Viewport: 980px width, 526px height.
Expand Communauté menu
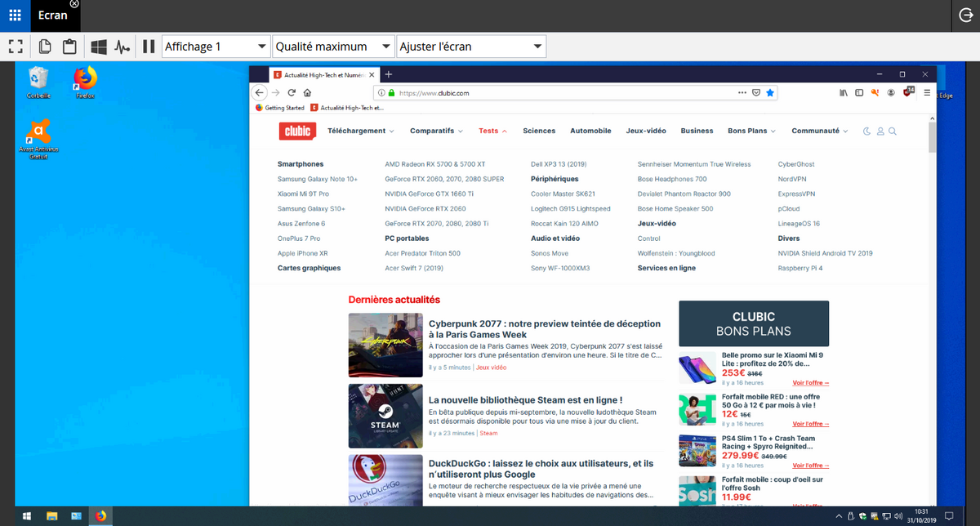[820, 131]
